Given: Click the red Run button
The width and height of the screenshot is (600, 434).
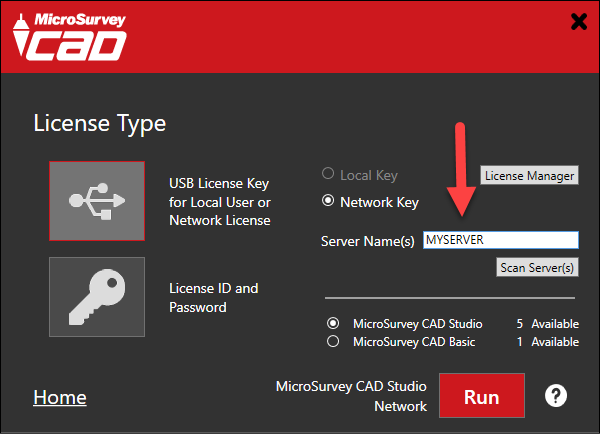Looking at the screenshot, I should (x=482, y=396).
